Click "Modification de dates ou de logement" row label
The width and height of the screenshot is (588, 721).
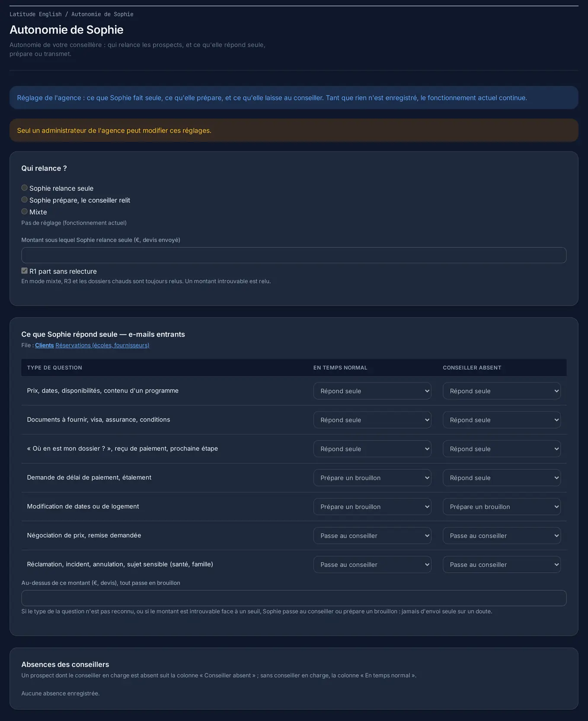tap(83, 506)
